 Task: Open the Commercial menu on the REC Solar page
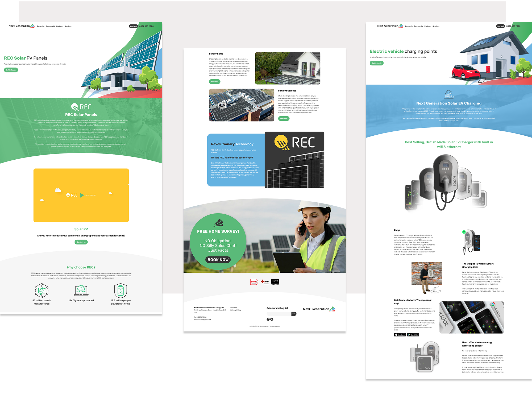[50, 26]
